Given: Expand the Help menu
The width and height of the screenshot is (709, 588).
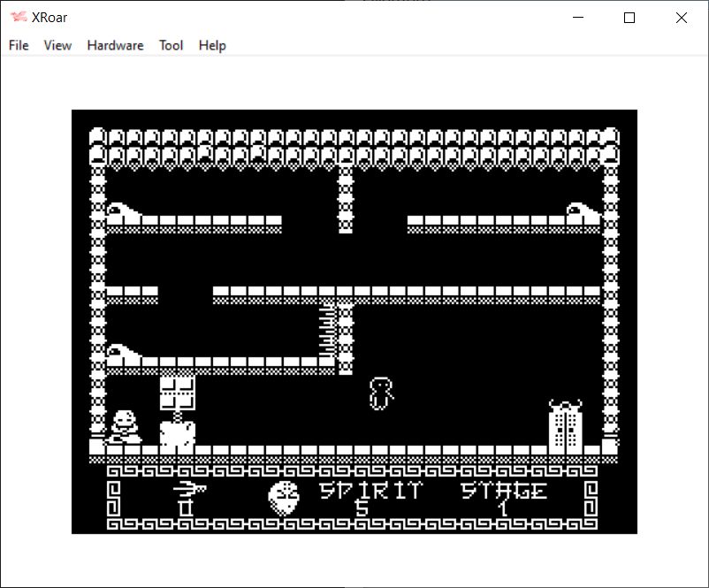Looking at the screenshot, I should pyautogui.click(x=212, y=45).
